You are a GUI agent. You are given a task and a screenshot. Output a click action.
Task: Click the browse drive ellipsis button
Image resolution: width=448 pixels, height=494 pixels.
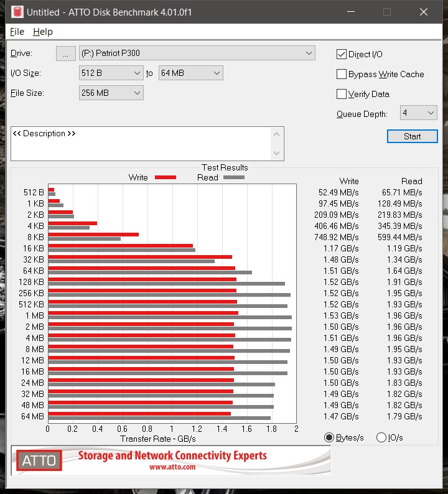pos(65,54)
